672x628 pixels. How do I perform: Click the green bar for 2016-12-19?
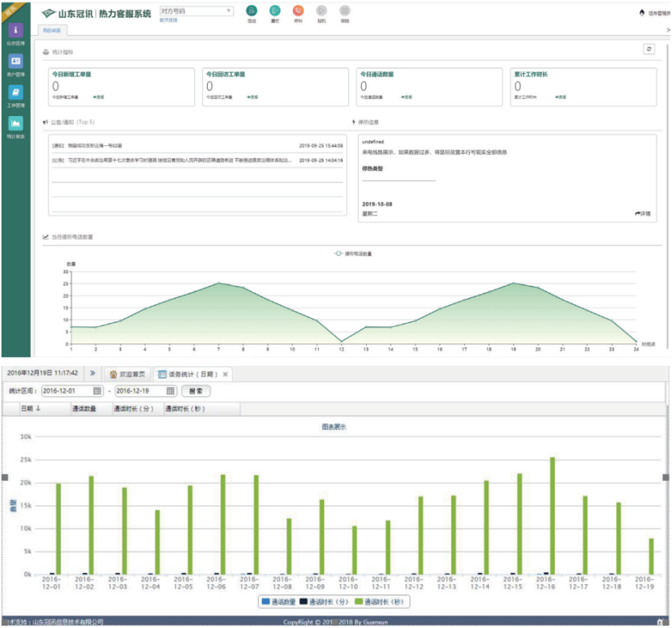(652, 557)
